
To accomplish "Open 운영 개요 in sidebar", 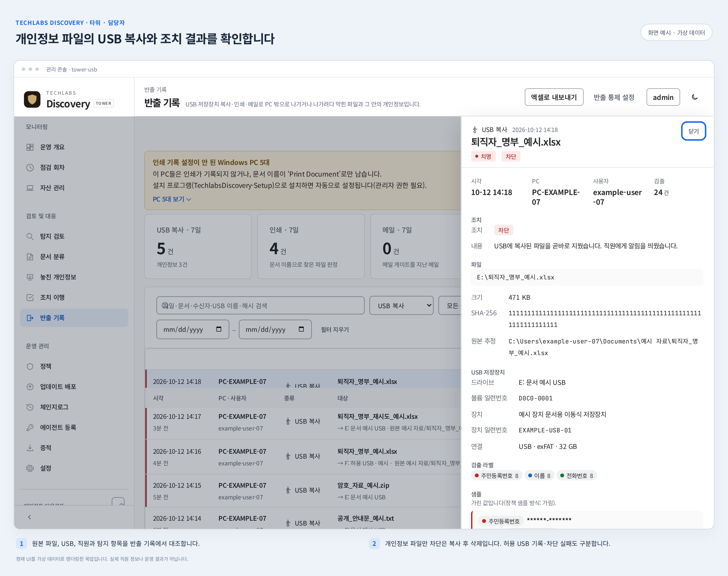I will 74,147.
